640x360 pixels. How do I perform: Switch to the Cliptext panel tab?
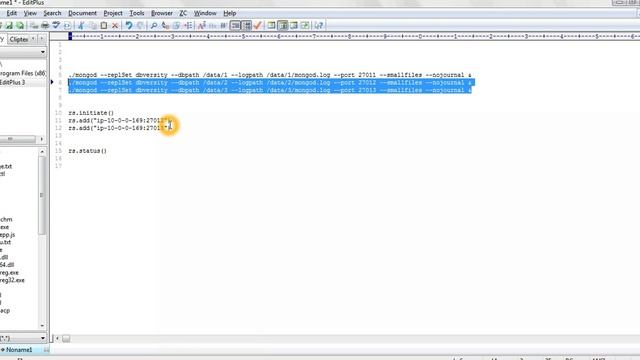point(19,40)
